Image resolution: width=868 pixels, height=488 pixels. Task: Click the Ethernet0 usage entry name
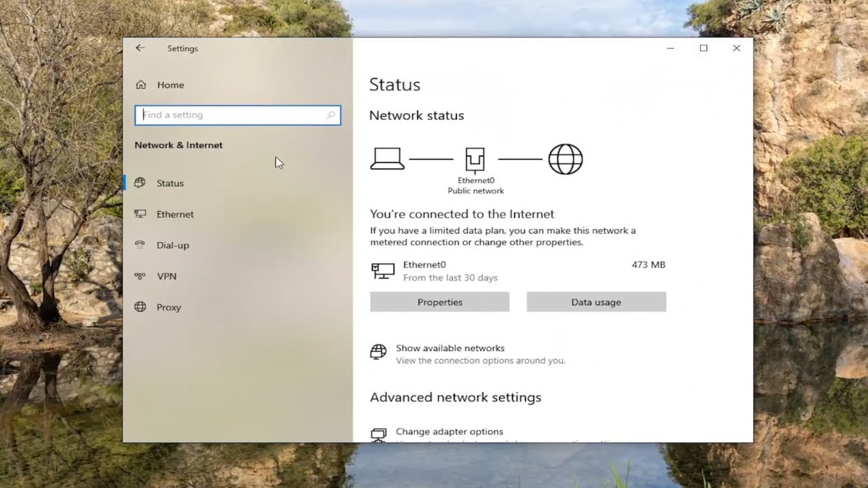click(x=425, y=265)
